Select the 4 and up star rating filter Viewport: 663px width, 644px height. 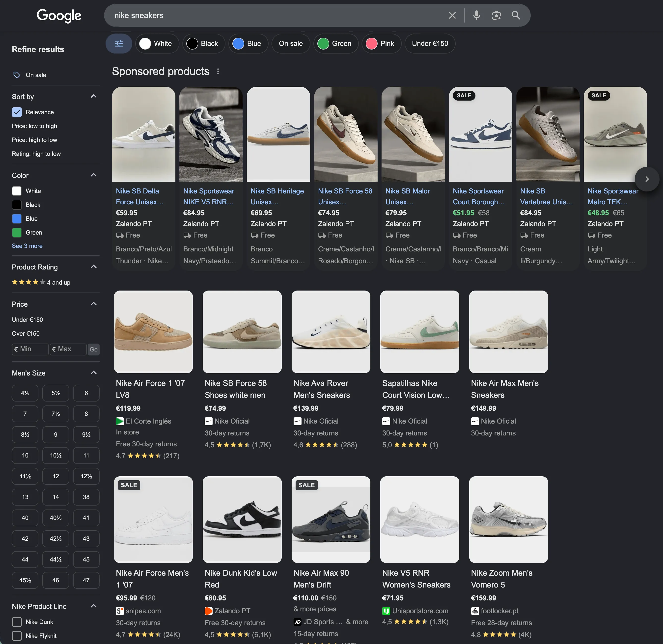pyautogui.click(x=41, y=282)
